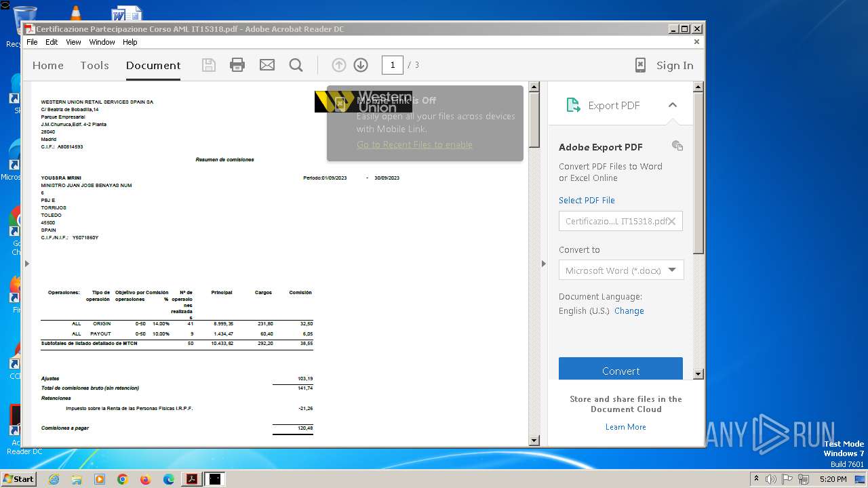This screenshot has height=488, width=868.
Task: Click the Sign In button
Action: click(x=675, y=66)
